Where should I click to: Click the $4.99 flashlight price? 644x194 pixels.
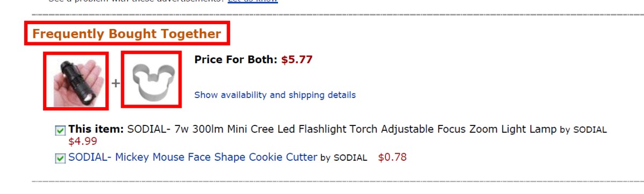coord(83,141)
